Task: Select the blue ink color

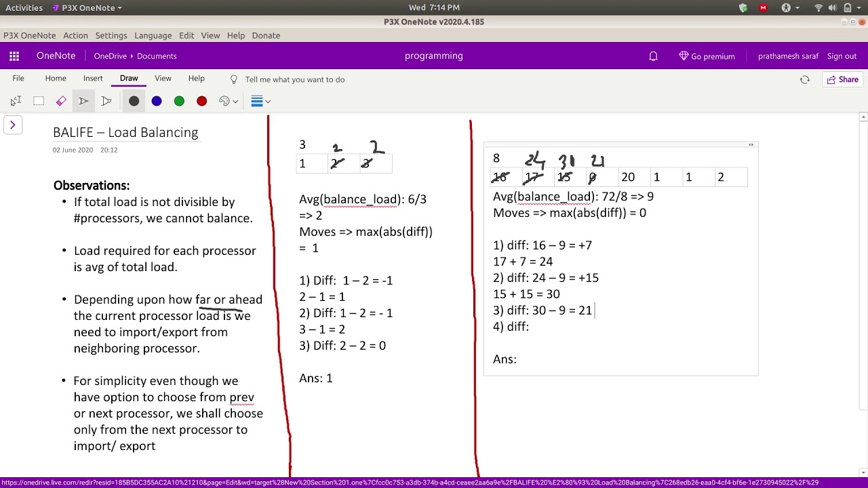Action: click(157, 101)
